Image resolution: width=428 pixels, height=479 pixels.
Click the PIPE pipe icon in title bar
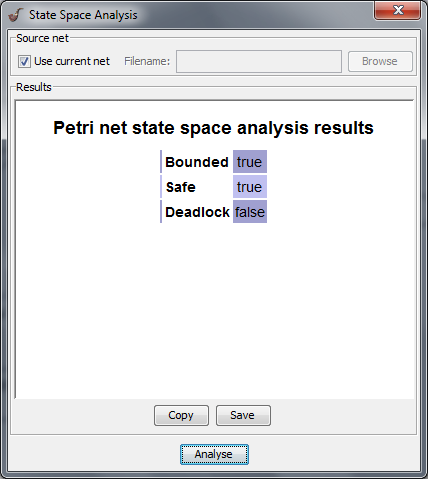15,15
